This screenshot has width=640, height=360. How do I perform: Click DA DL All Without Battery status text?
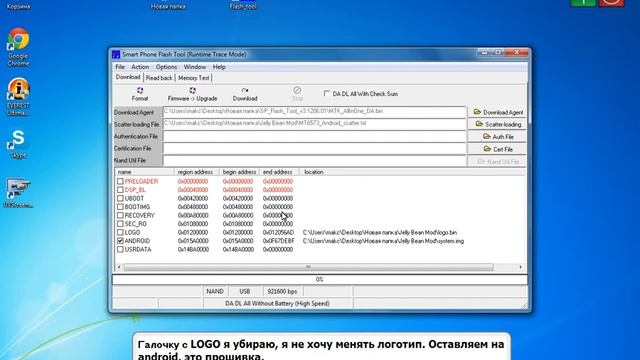click(x=278, y=304)
